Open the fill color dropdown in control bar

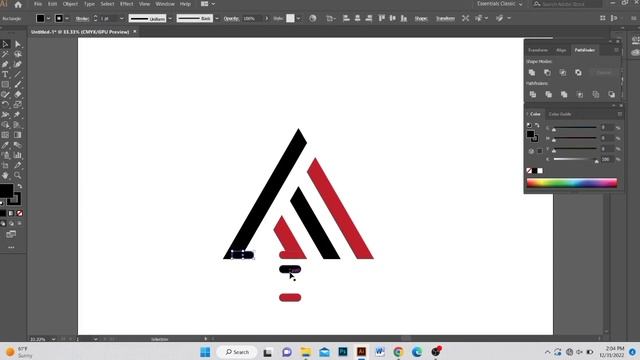pos(49,18)
